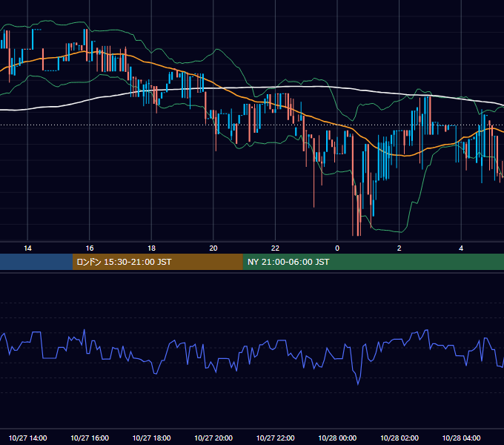
Task: Click the 10/27 20:00 date label
Action: pos(213,438)
